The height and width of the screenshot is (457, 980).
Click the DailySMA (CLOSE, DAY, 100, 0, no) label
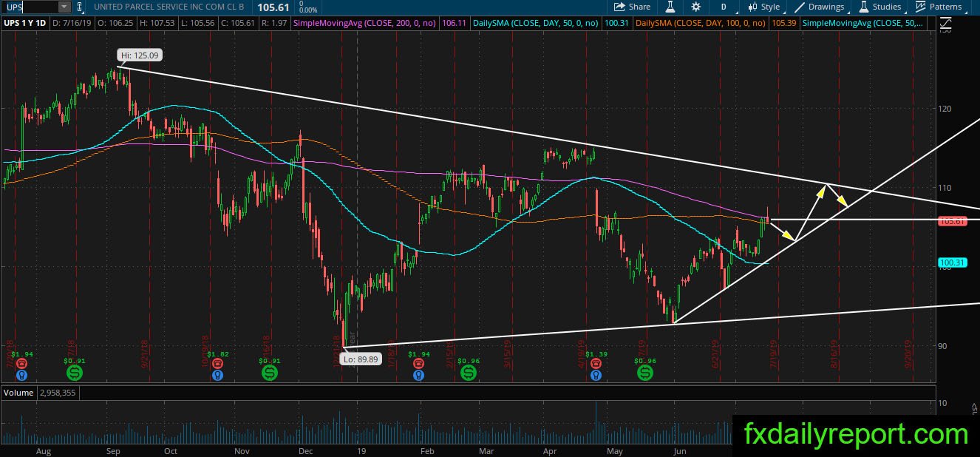point(701,24)
